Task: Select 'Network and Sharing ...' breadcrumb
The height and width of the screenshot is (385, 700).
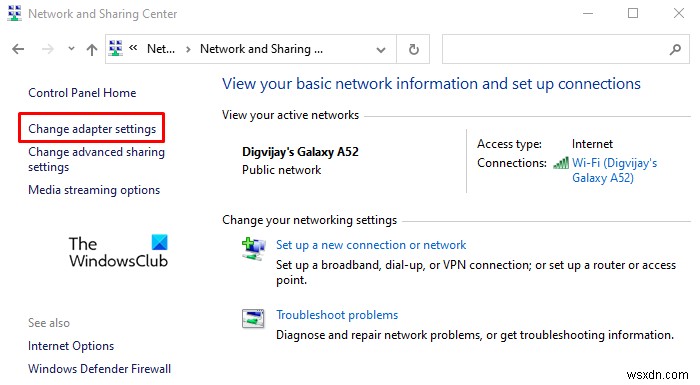Action: coord(261,49)
